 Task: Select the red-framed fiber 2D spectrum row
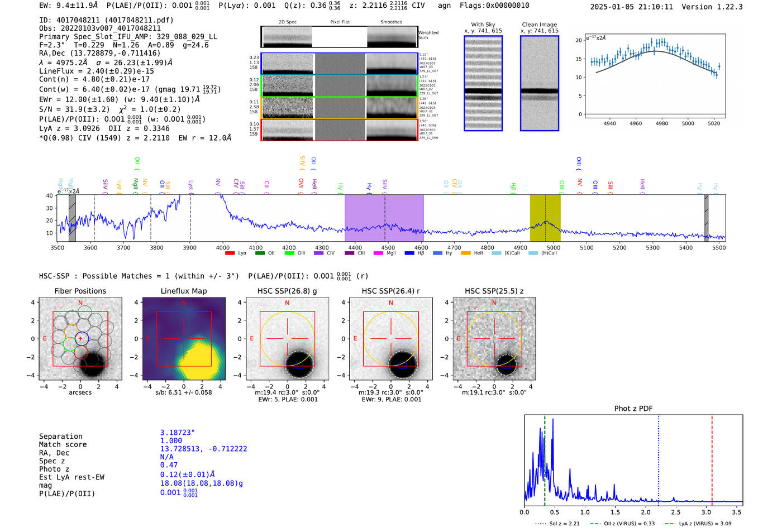point(339,130)
